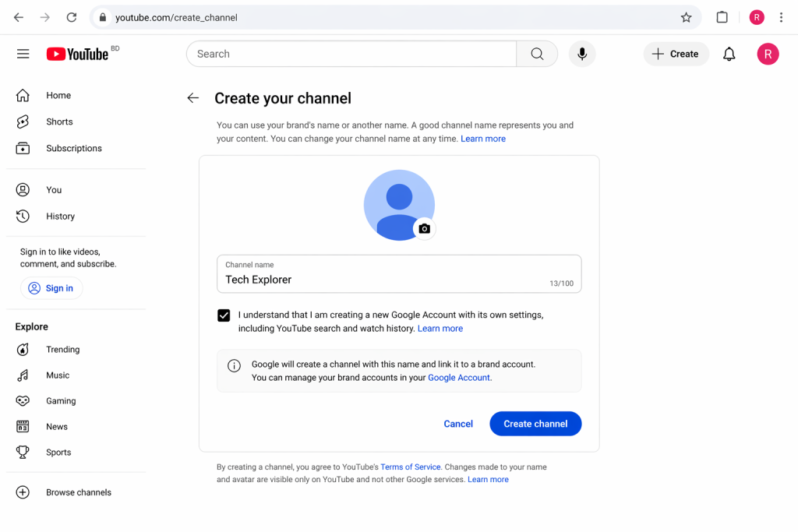This screenshot has height=532, width=798.
Task: Open the browser three-dot menu
Action: 781,17
